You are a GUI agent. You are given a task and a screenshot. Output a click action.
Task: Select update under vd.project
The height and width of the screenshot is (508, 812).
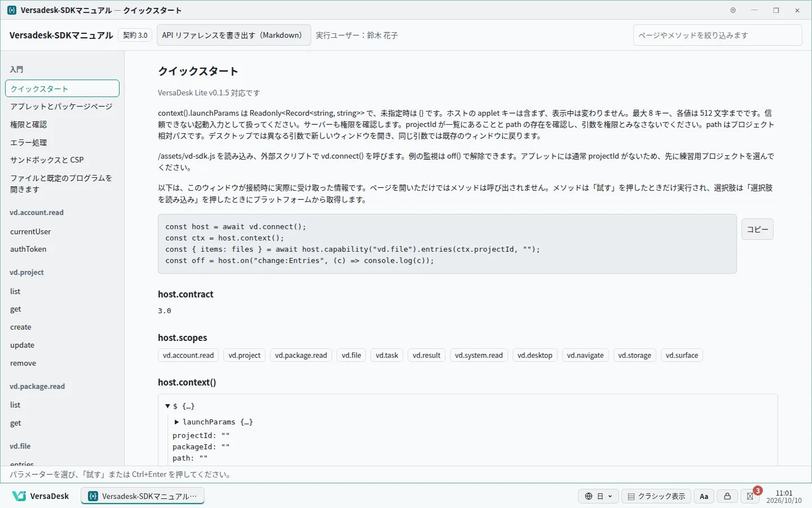coord(62,345)
